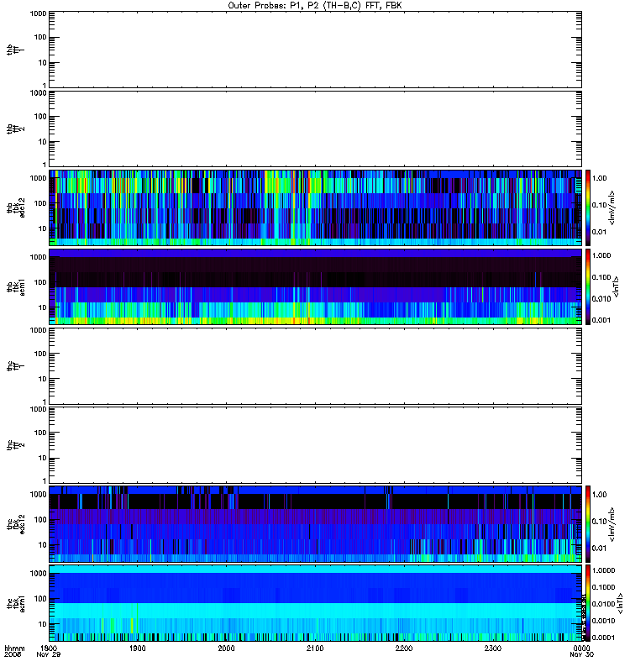Select the thb fbk scm1 spectrogram panel
The width and height of the screenshot is (630, 672).
[x=316, y=286]
